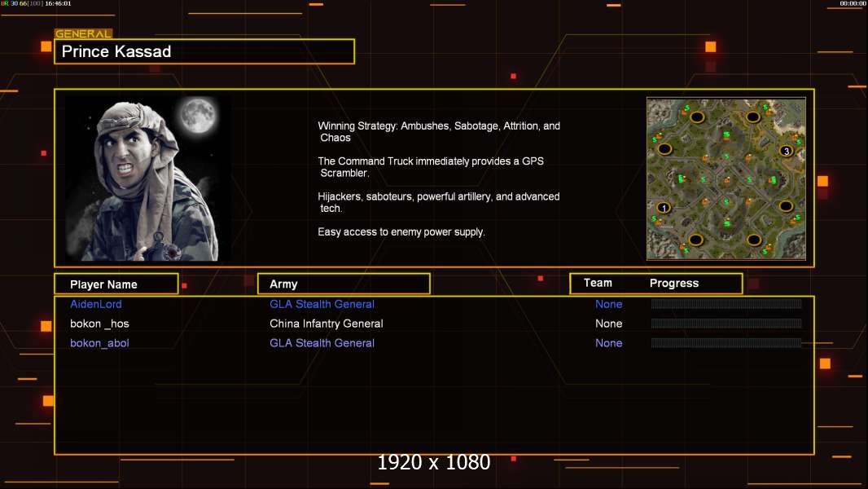The height and width of the screenshot is (489, 868).
Task: Click AidenLord's GLA Stealth General army
Action: click(x=322, y=304)
